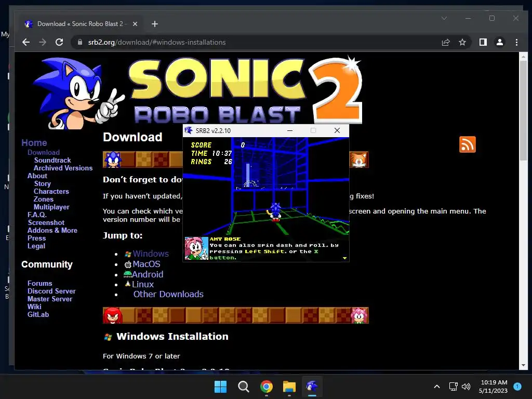Show hidden tray icons chevron
This screenshot has height=399, width=532.
pyautogui.click(x=437, y=386)
